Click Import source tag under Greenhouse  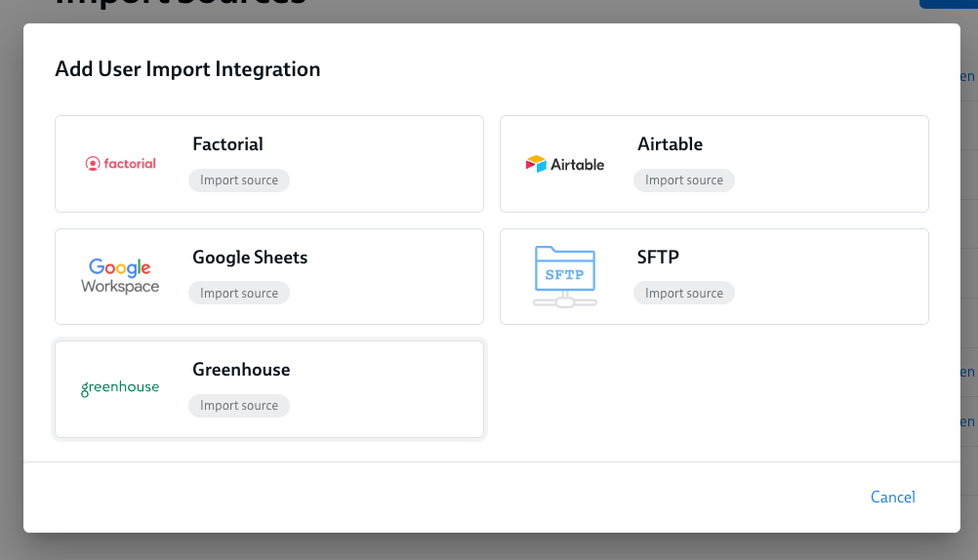[x=239, y=405]
